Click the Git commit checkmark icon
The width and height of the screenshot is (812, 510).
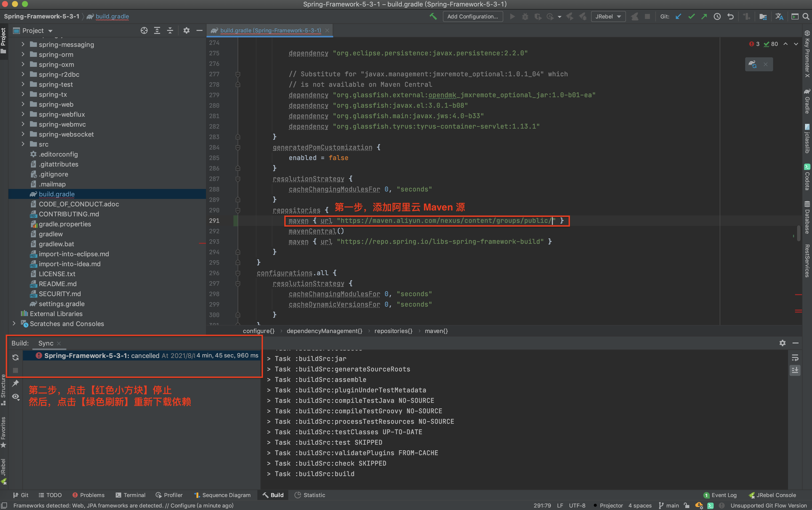[691, 16]
